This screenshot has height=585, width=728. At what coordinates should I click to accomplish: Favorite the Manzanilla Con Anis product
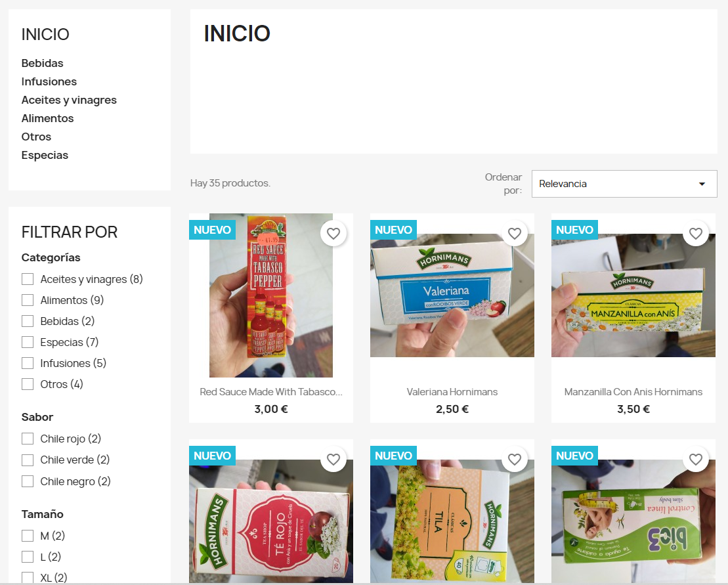click(x=695, y=234)
